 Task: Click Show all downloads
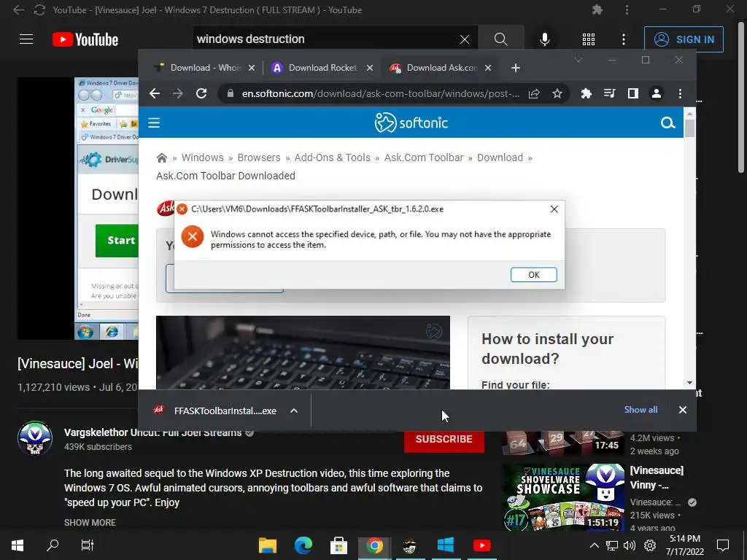tap(640, 410)
